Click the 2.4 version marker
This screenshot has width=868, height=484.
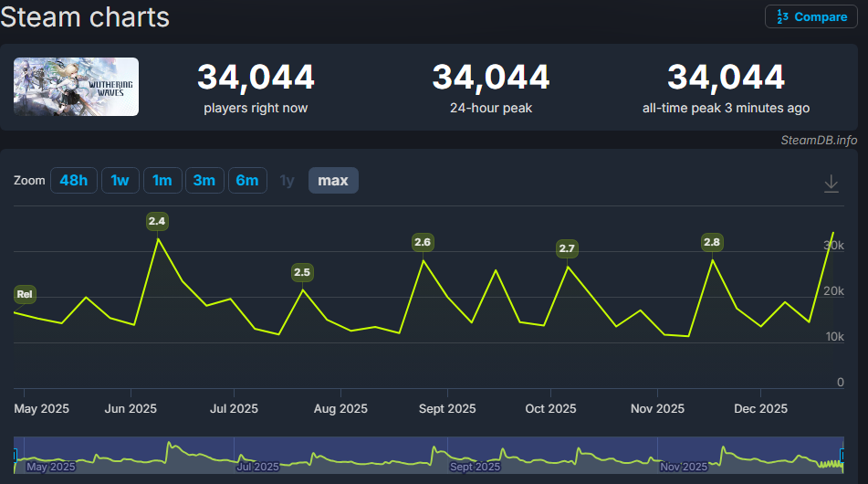coord(157,221)
